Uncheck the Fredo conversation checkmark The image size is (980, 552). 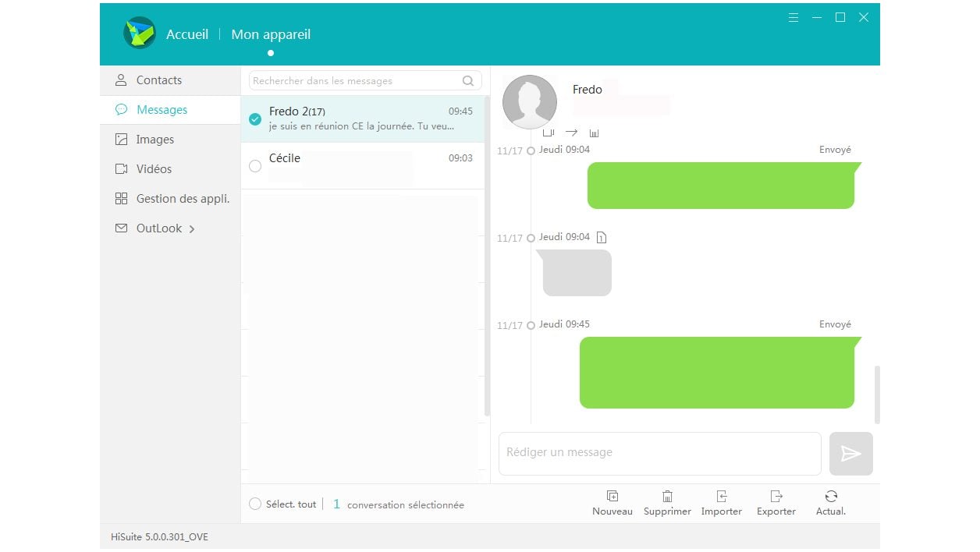[x=255, y=119]
